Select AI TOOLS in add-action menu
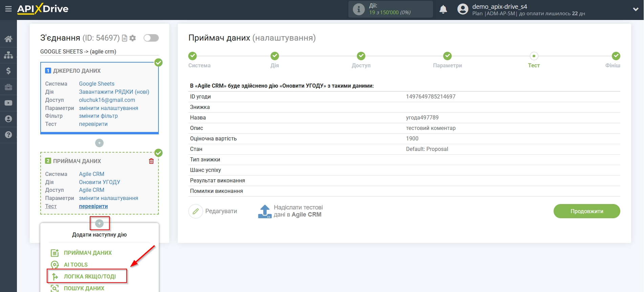Screen dimensions: 644x292 click(76, 265)
